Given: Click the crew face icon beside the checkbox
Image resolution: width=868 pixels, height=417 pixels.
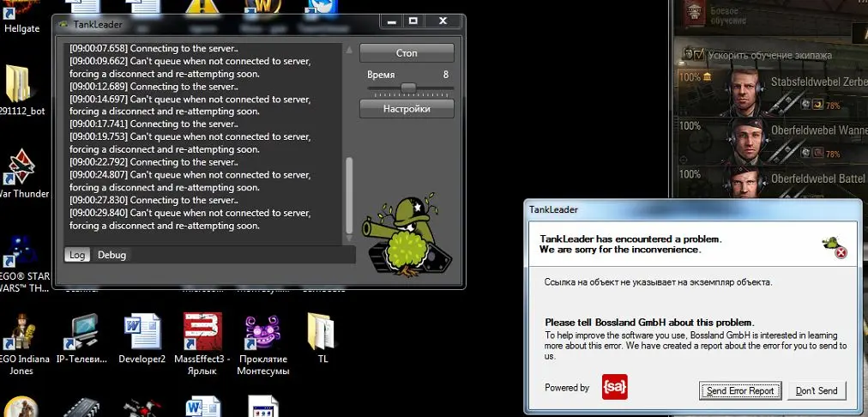Looking at the screenshot, I should pyautogui.click(x=690, y=54).
